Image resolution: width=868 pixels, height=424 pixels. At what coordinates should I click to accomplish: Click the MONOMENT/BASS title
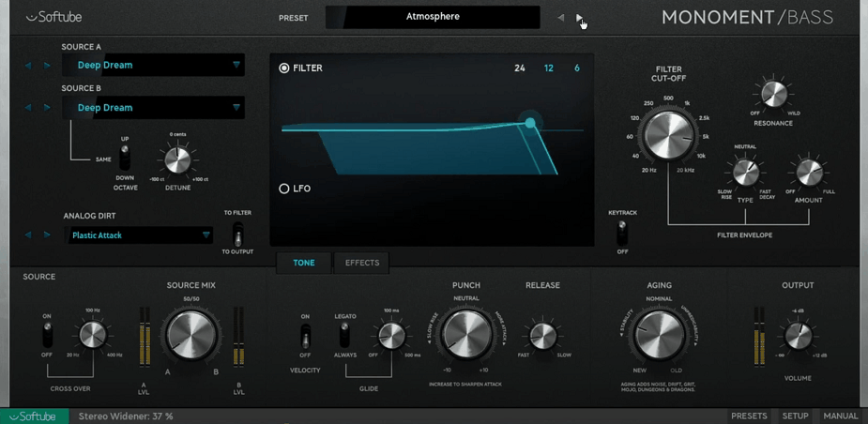[x=747, y=18]
